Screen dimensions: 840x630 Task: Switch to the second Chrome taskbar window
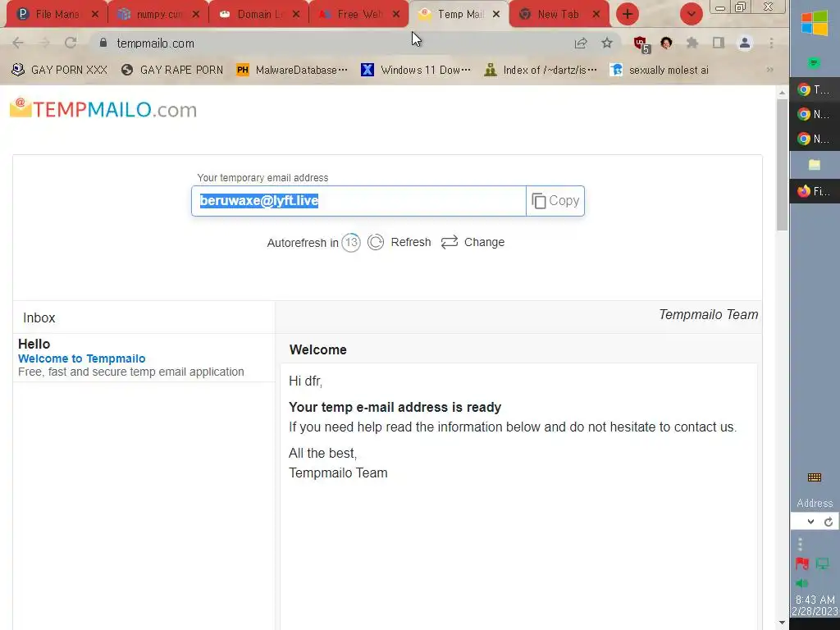click(x=815, y=113)
